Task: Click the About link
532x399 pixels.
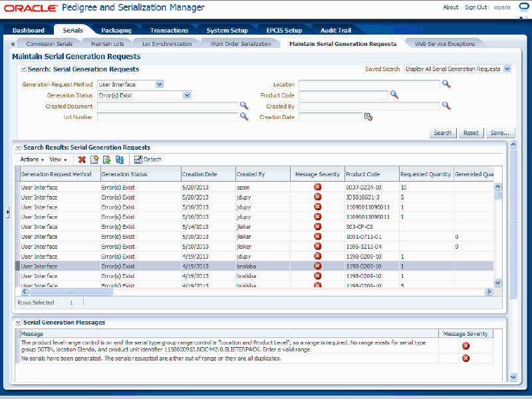Action: coord(451,7)
